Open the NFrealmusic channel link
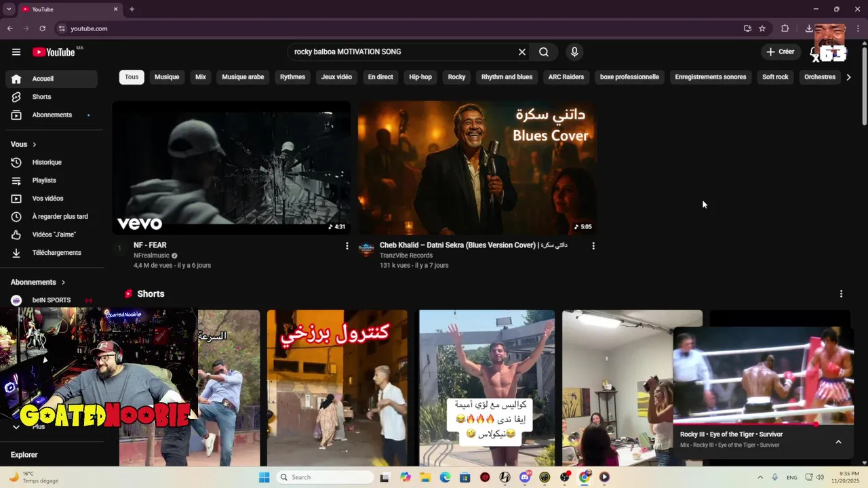Screen dimensions: 868x488 [x=151, y=256]
